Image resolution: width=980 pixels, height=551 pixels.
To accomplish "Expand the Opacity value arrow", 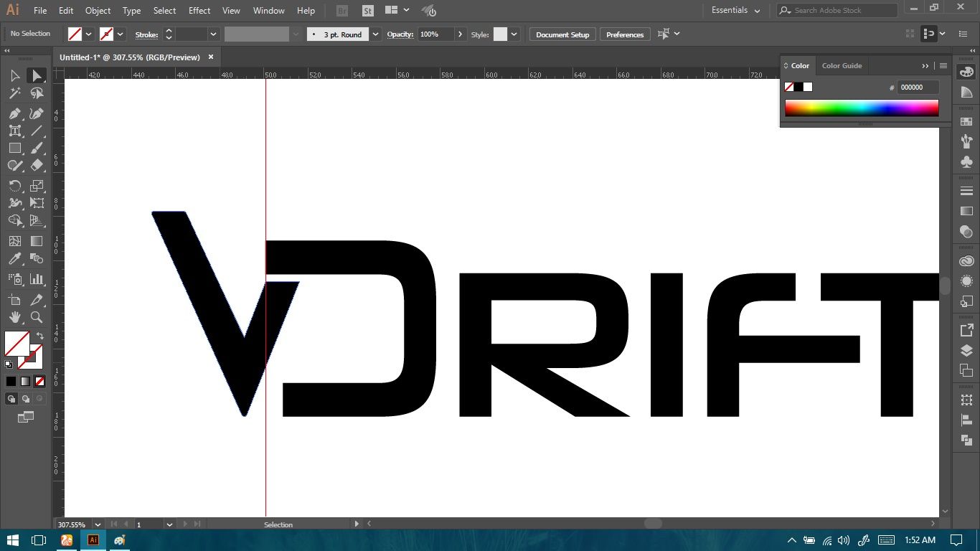I will (461, 34).
